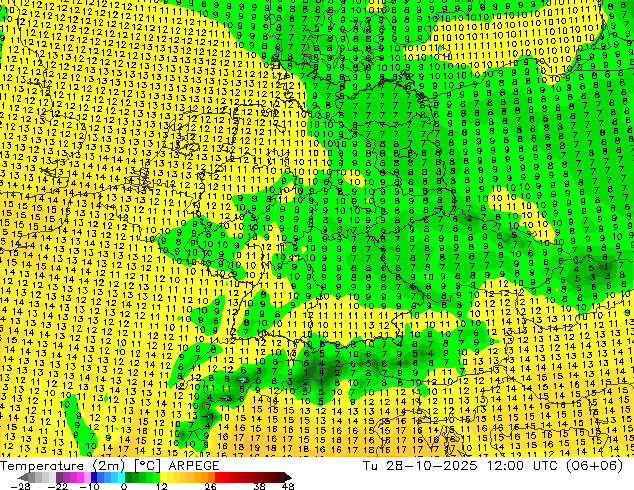Click the '48' legend scale label
Viewport: 634px width, 490px height.
click(x=288, y=486)
